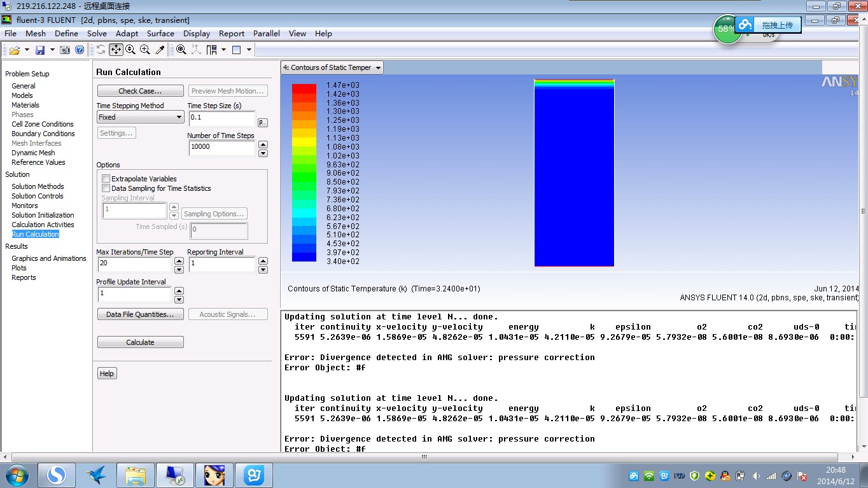The image size is (868, 488).
Task: Select Boundary Conditions in the navigation tree
Action: pos(43,134)
